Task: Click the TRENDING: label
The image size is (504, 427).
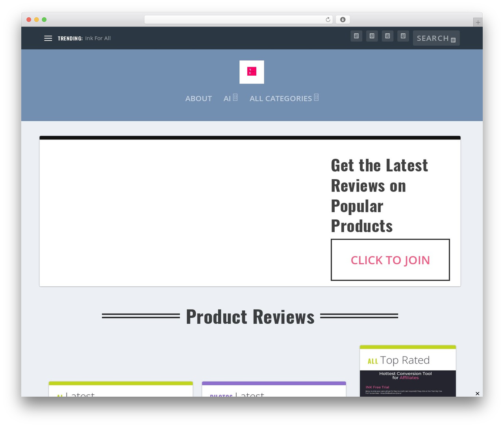Action: tap(70, 38)
